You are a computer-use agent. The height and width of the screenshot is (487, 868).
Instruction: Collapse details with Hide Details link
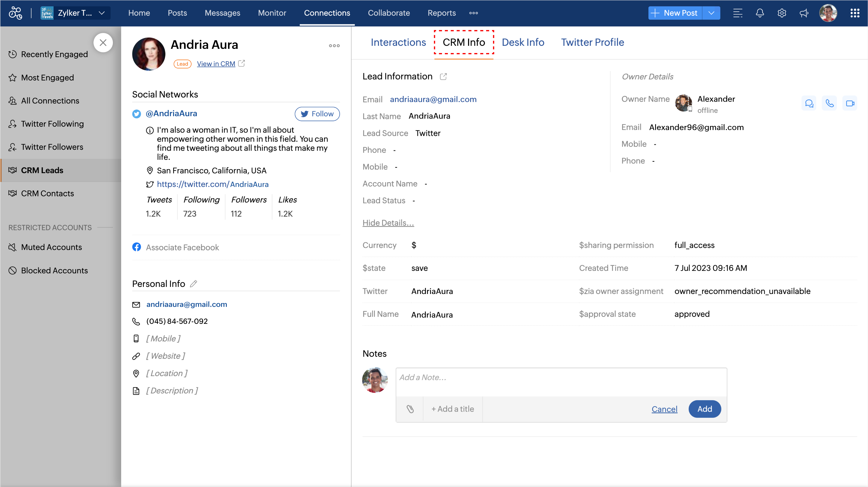[x=388, y=223]
